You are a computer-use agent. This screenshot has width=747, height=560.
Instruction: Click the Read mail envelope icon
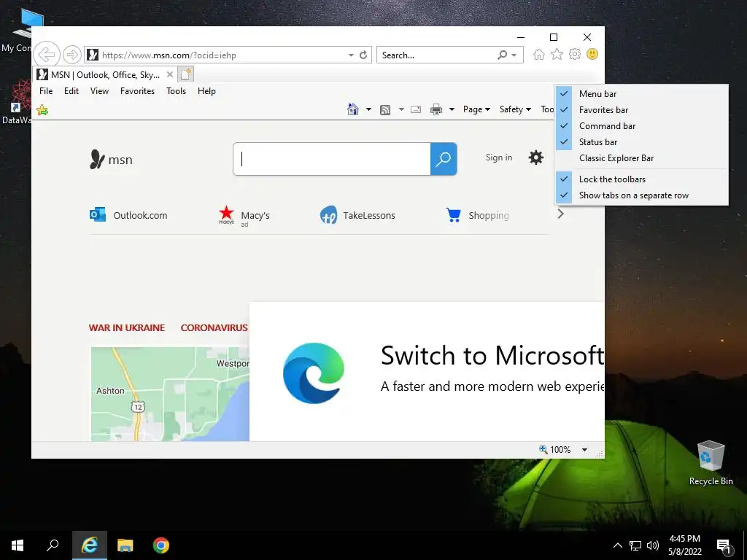pos(415,109)
